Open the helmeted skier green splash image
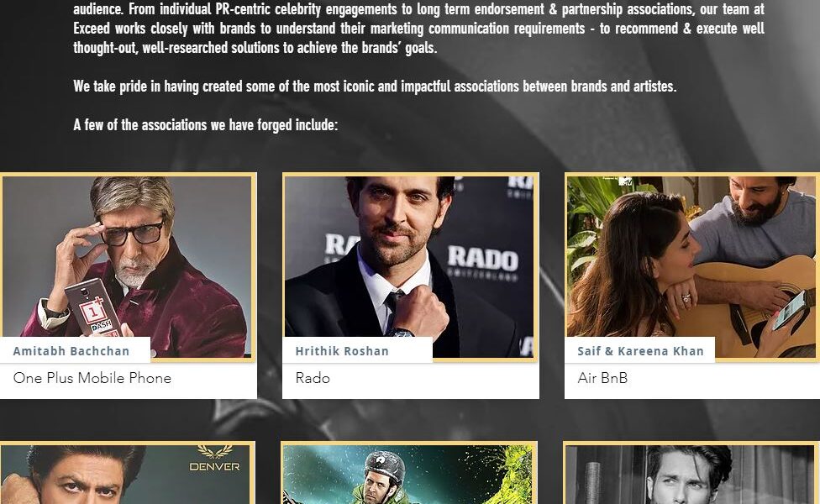The image size is (820, 504). tap(408, 475)
